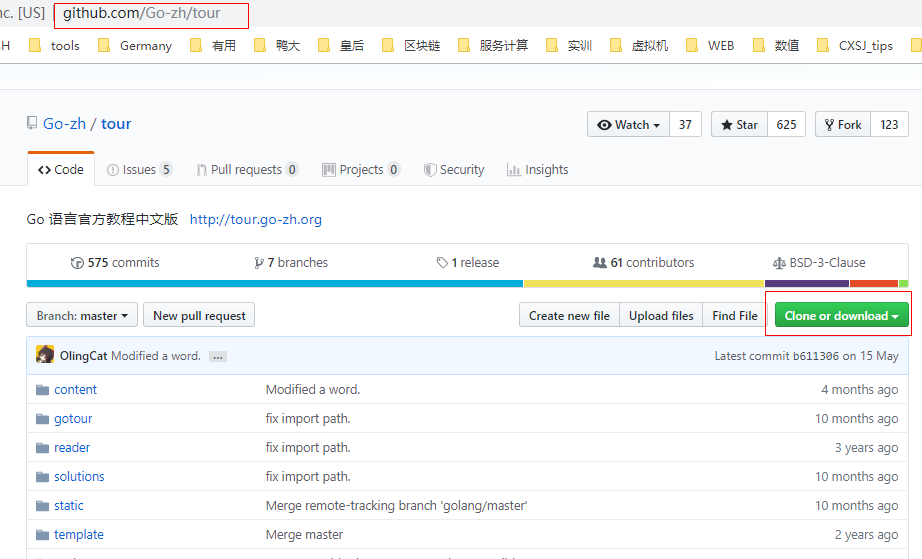Screen dimensions: 922x559
Task: Click the watchers count 37
Action: [x=685, y=125]
